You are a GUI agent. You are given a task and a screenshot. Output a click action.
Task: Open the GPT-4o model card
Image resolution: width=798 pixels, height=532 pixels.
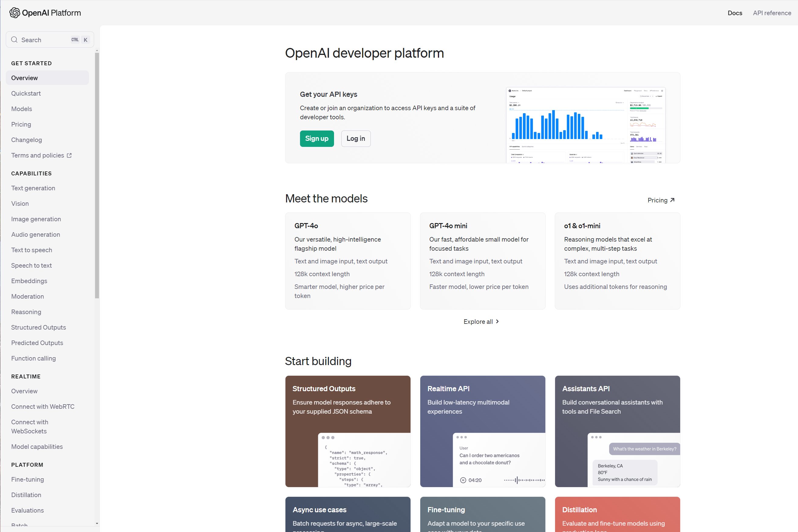click(348, 261)
